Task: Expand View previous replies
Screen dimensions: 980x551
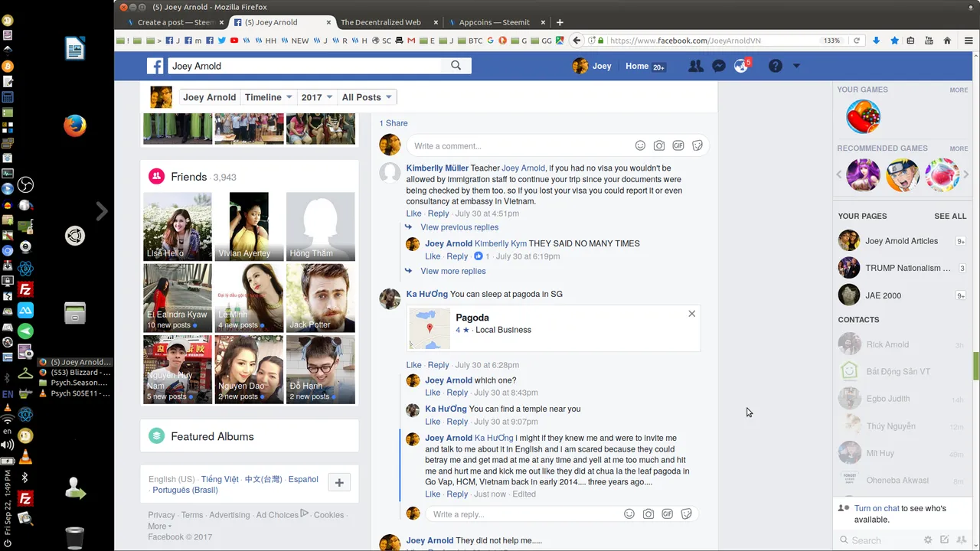Action: (x=459, y=227)
